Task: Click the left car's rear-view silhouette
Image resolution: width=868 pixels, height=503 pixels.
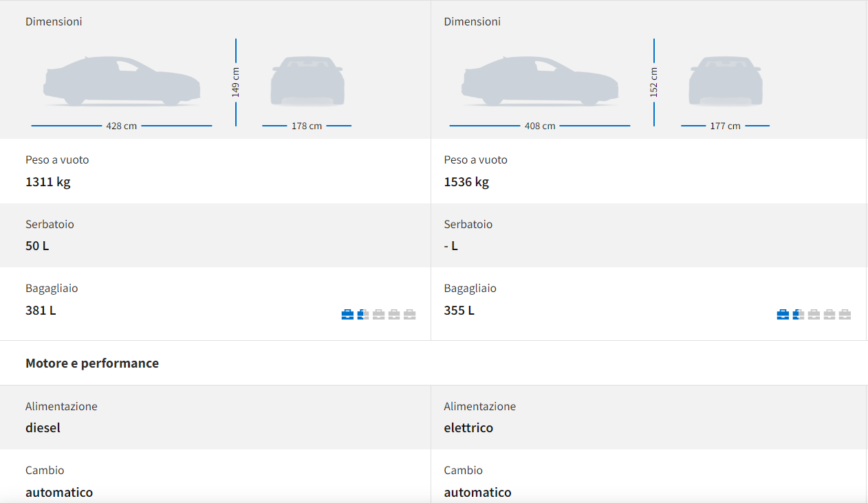Action: [307, 81]
